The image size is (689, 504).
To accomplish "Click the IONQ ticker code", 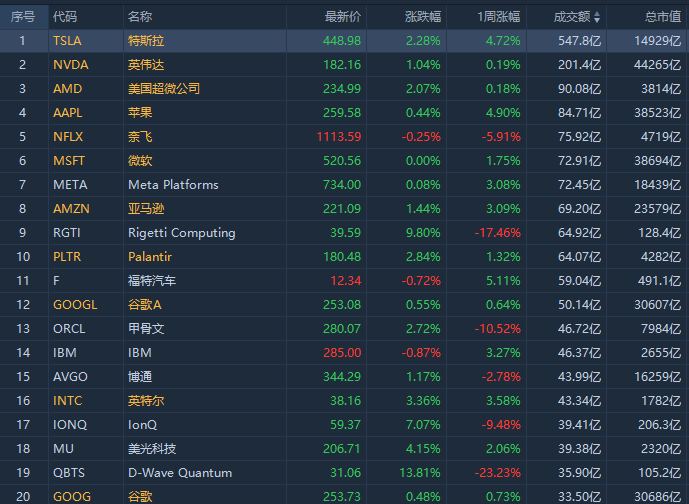I will tap(69, 425).
